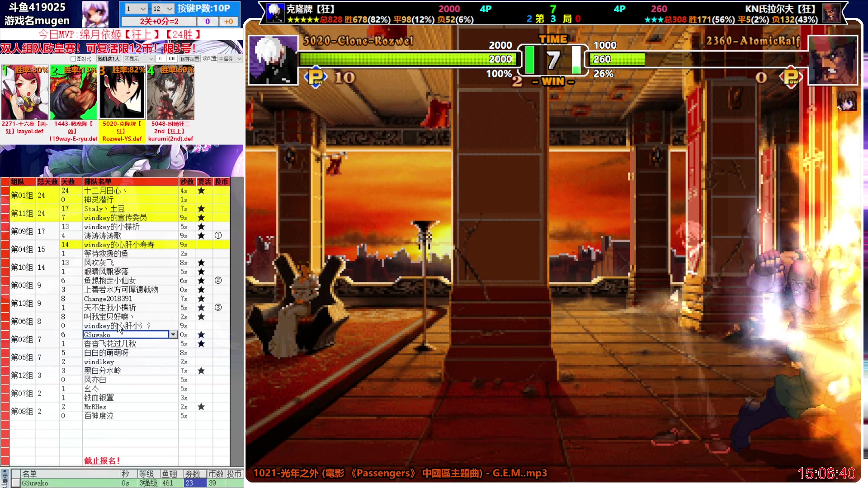868x488 pixels.
Task: Click the 排队名单 column header
Action: pos(130,182)
